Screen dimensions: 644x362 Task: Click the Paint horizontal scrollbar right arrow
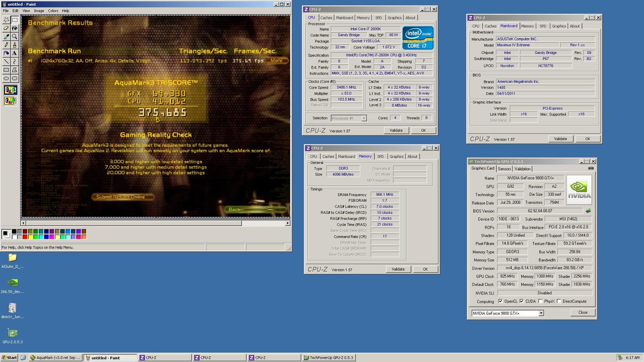click(287, 223)
